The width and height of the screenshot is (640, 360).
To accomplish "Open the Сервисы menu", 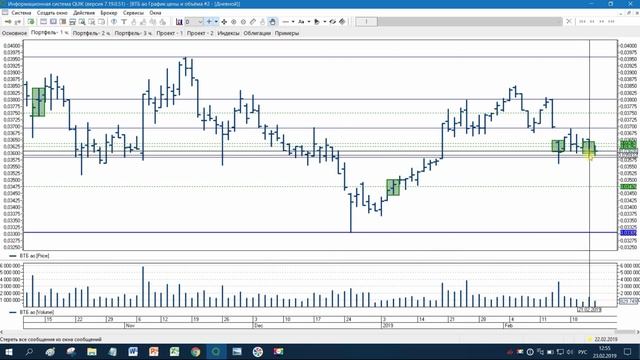I will pyautogui.click(x=133, y=13).
